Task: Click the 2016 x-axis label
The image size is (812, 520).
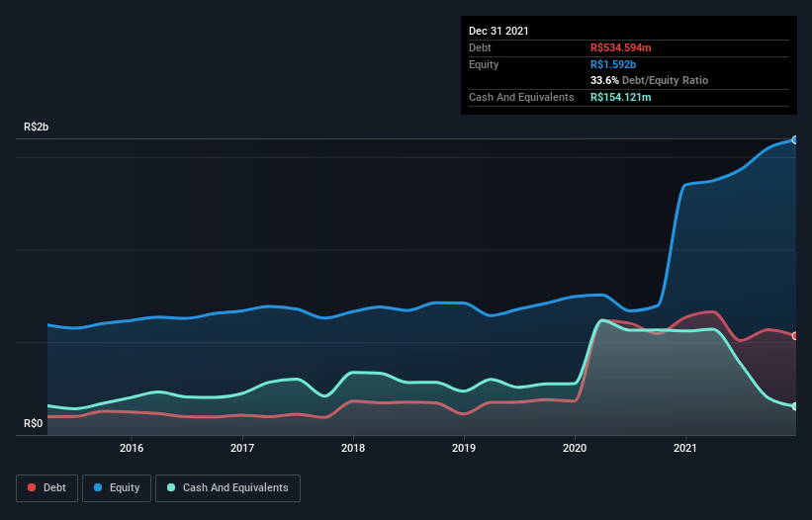Action: pos(132,448)
